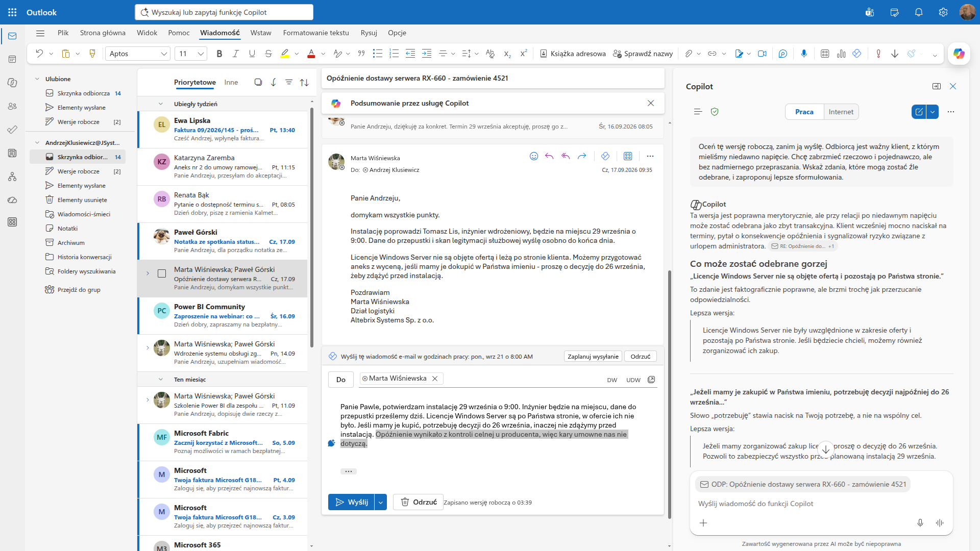
Task: Switch Copilot to Praca mode
Action: 804,112
